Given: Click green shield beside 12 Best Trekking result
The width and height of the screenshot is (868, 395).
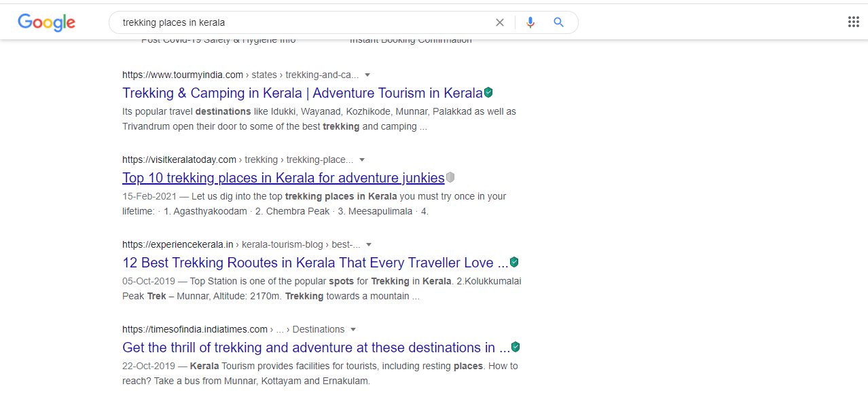Looking at the screenshot, I should (515, 262).
